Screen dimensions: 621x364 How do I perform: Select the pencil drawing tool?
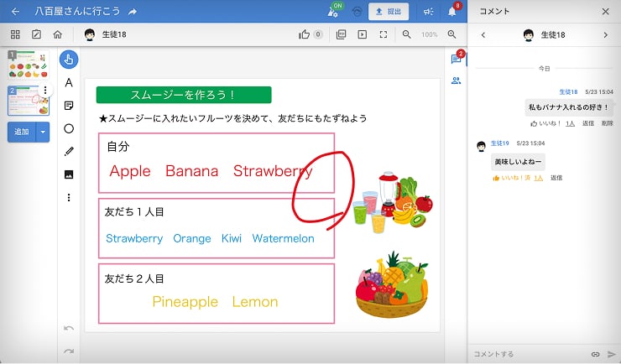pos(69,151)
